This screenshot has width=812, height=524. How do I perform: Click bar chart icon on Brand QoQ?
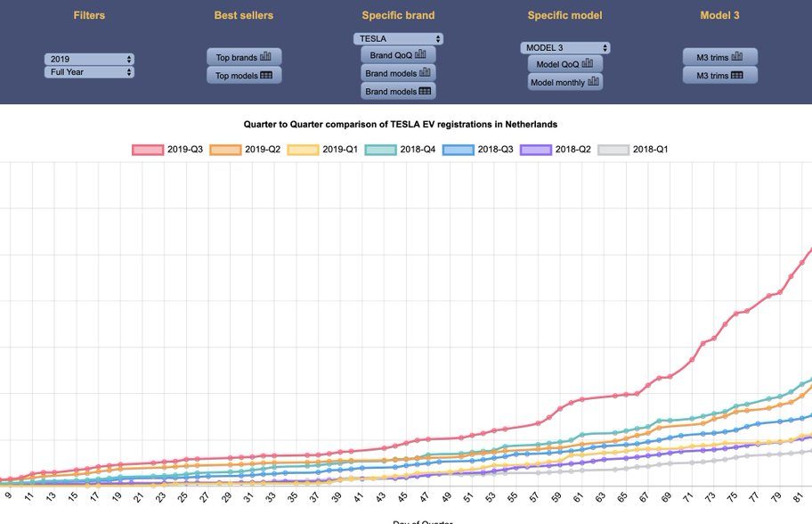click(420, 53)
